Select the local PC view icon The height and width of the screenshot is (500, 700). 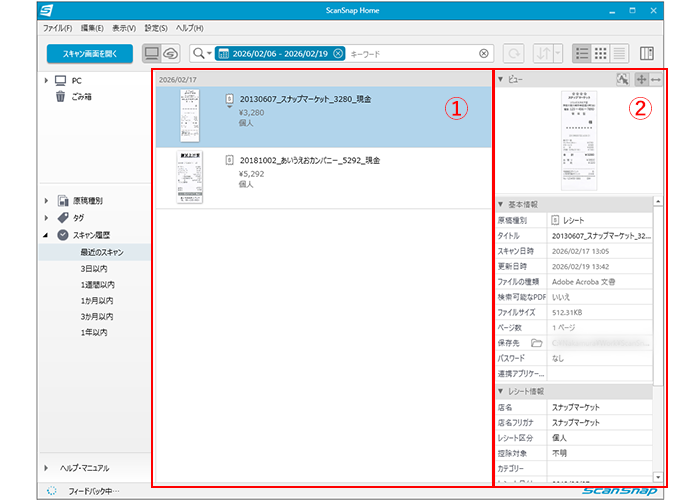point(152,53)
